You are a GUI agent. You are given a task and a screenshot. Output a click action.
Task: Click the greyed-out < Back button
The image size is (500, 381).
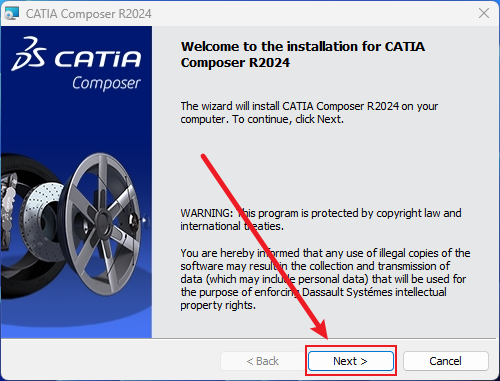click(x=263, y=361)
